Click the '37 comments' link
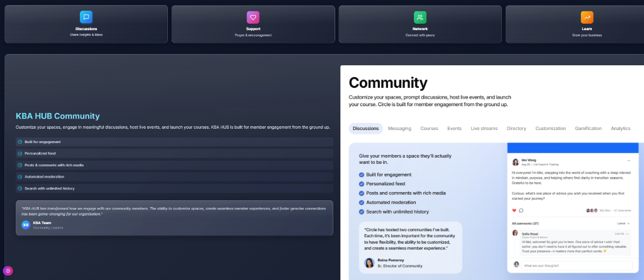This screenshot has width=644, height=280. pyautogui.click(x=622, y=210)
